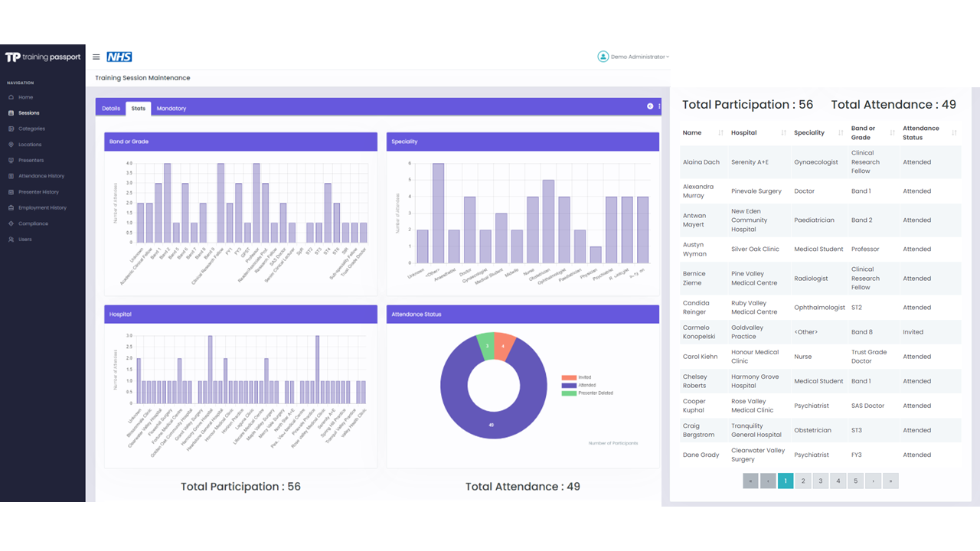Go to first page of table

[750, 481]
